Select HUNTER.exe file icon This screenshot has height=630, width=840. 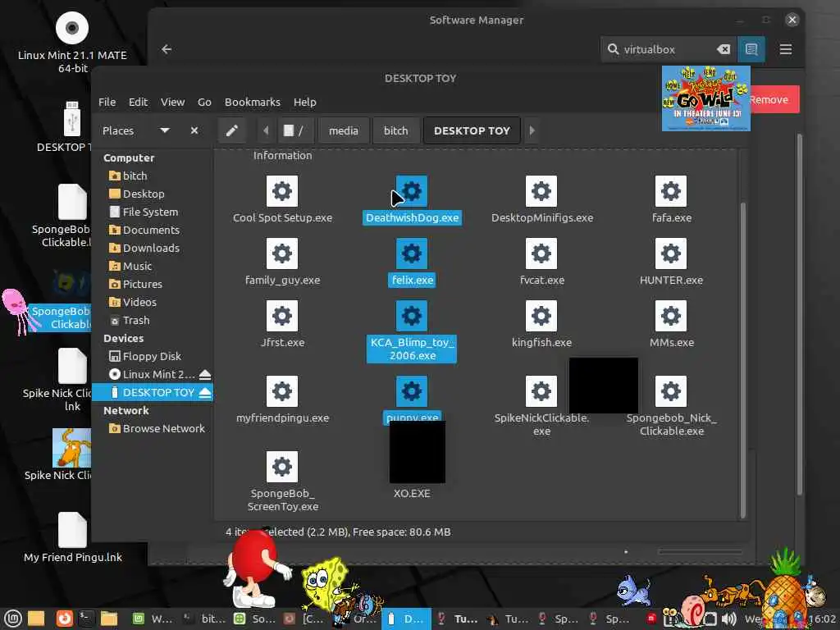tap(671, 253)
